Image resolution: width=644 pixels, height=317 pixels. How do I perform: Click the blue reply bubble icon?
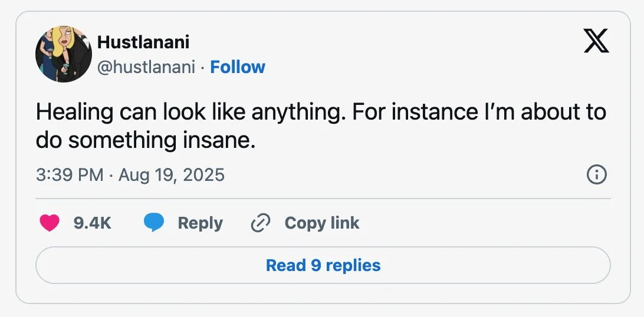pyautogui.click(x=154, y=223)
